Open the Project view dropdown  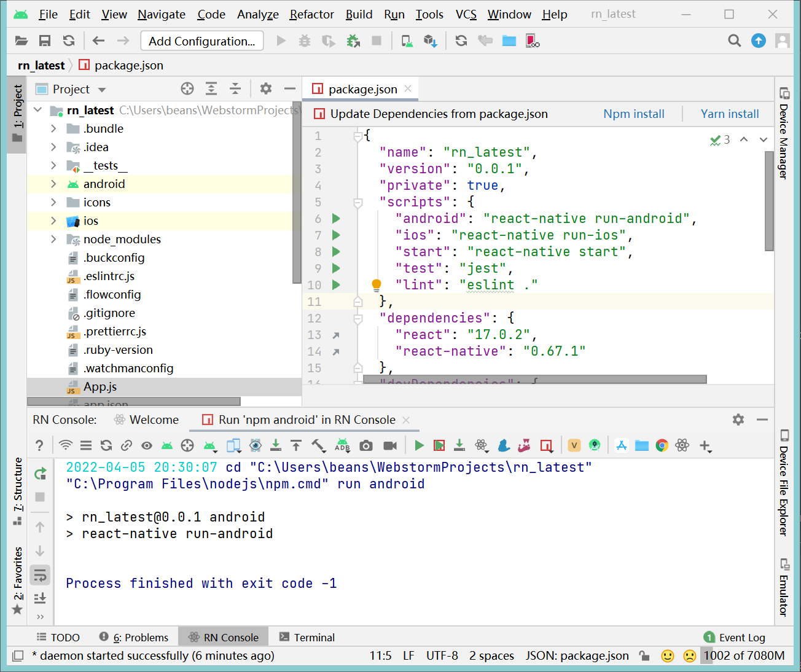tap(102, 90)
